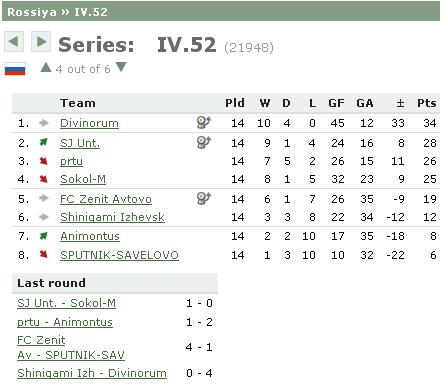Click red falling arrow beside Sokol-M
The width and height of the screenshot is (440, 384).
pyautogui.click(x=44, y=179)
